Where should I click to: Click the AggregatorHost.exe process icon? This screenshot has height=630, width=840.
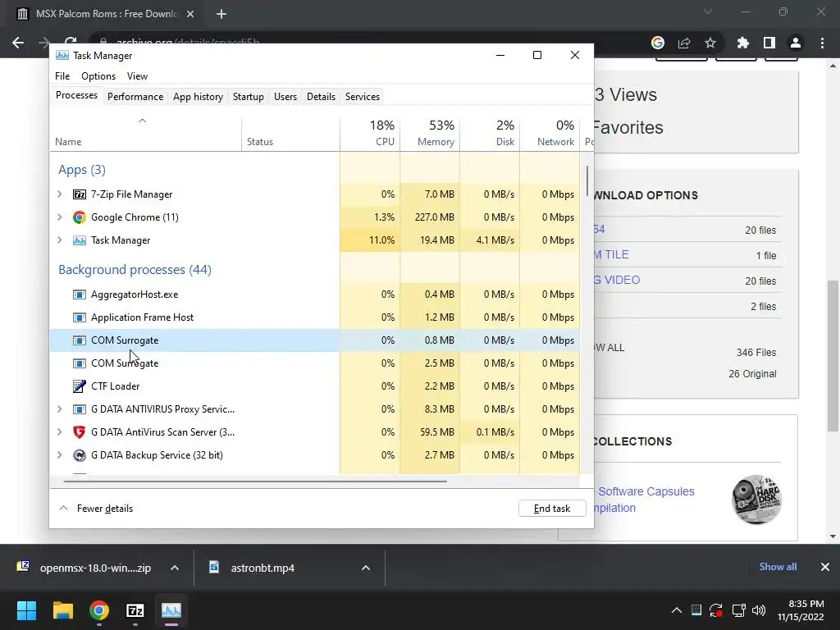[80, 294]
